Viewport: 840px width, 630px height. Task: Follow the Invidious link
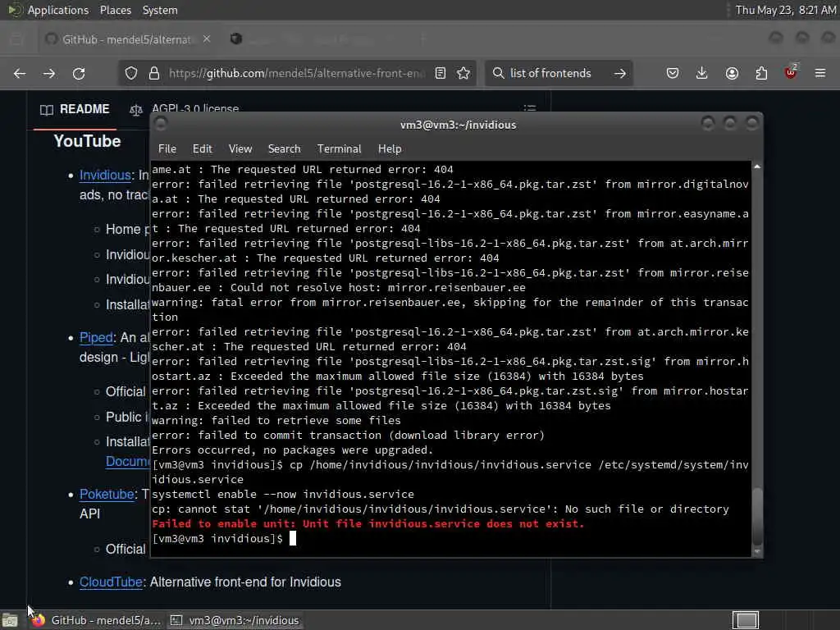point(105,176)
